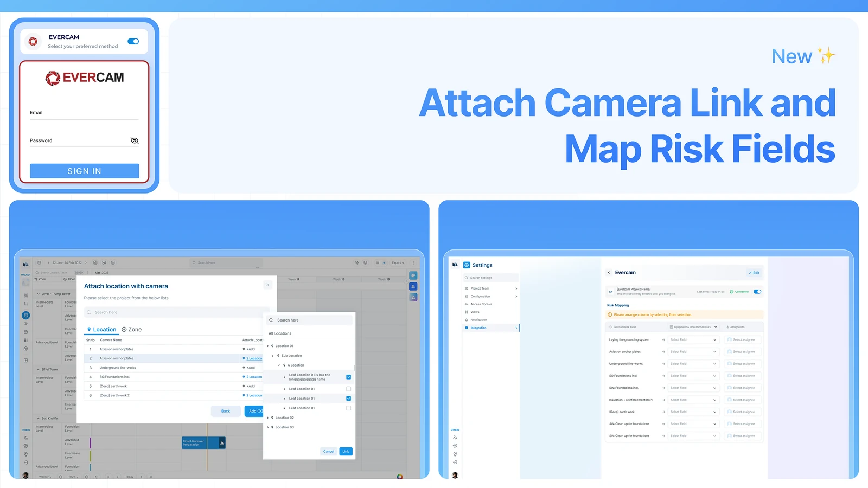Open Select Field for Underground line-works risk

pos(693,364)
